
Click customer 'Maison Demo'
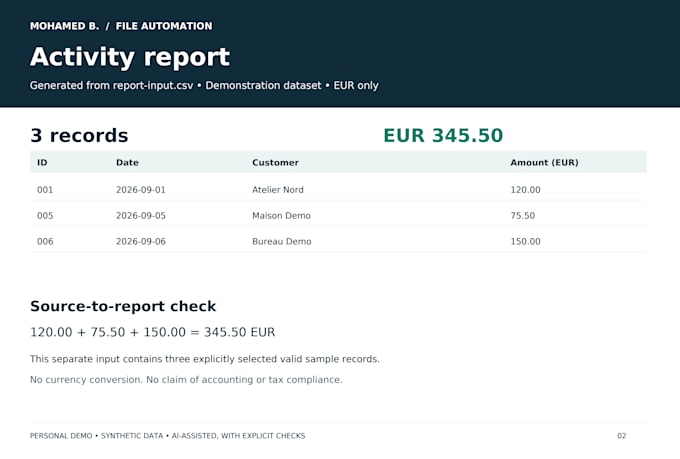(281, 216)
